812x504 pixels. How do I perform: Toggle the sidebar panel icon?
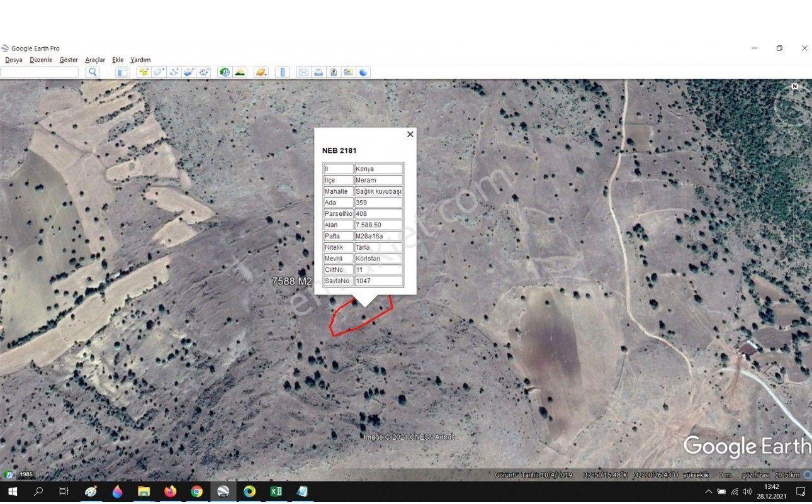pyautogui.click(x=122, y=72)
